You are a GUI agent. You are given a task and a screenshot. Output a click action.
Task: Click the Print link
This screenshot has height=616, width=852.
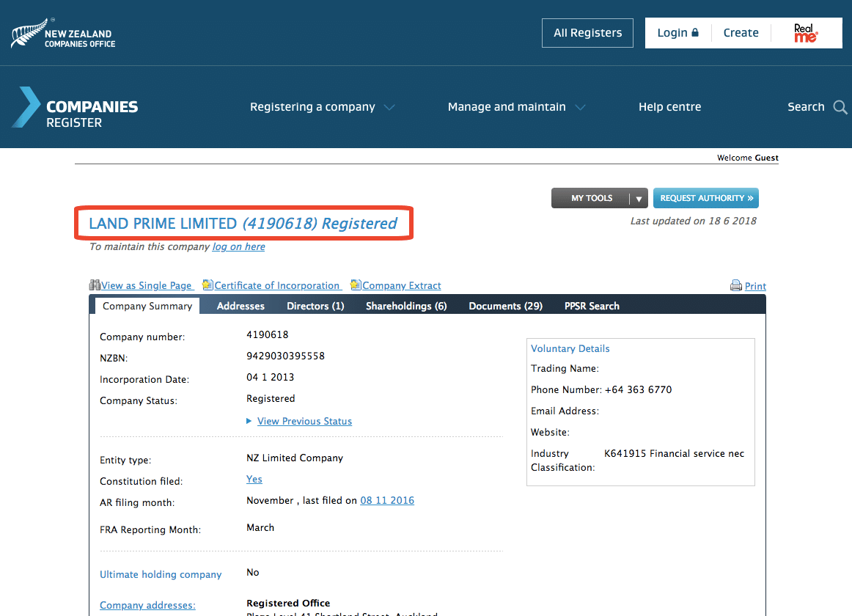point(755,286)
